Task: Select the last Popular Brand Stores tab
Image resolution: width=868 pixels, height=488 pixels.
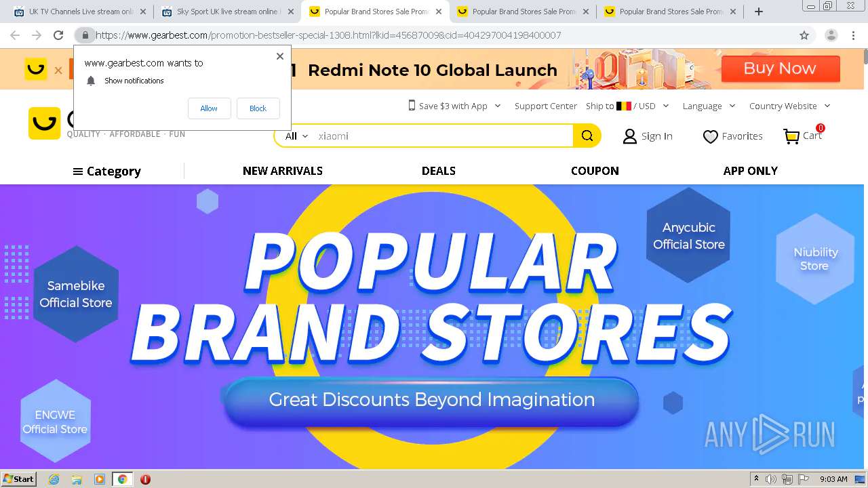Action: click(x=669, y=12)
